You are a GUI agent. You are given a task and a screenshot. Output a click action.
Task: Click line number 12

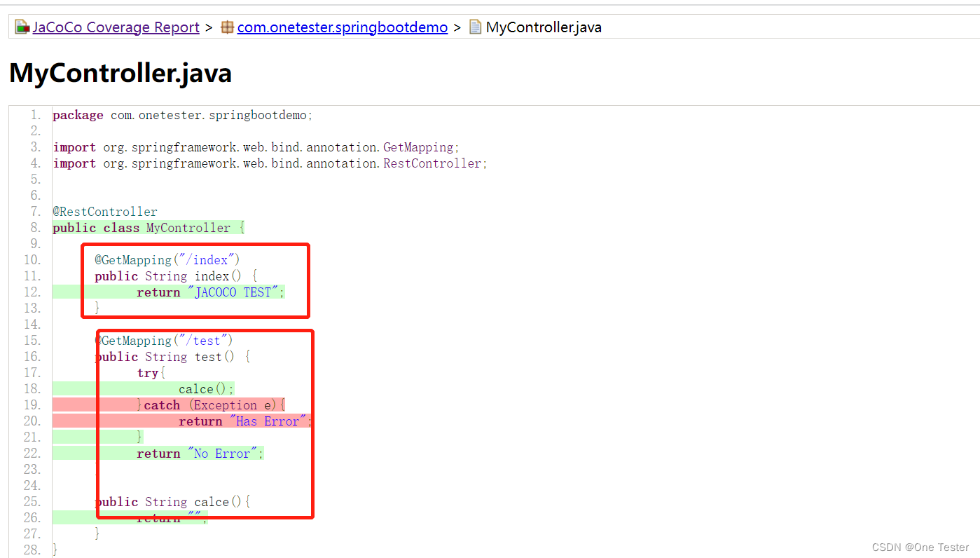[32, 292]
